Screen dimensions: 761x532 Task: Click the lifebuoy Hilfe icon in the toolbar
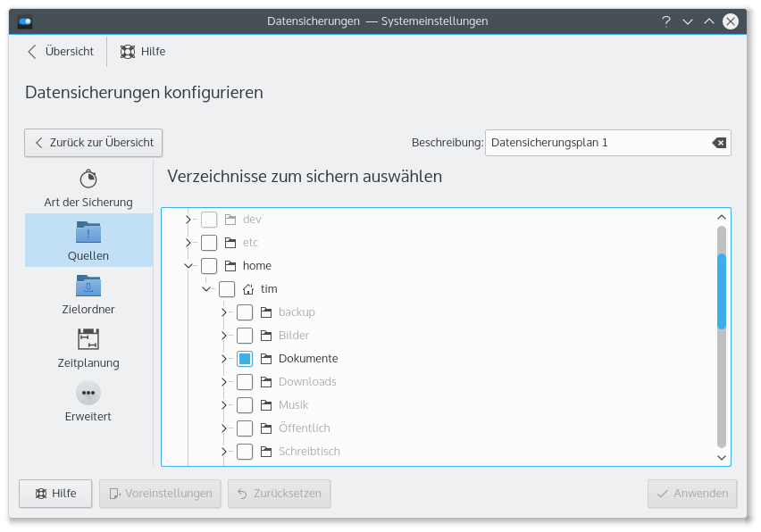129,52
